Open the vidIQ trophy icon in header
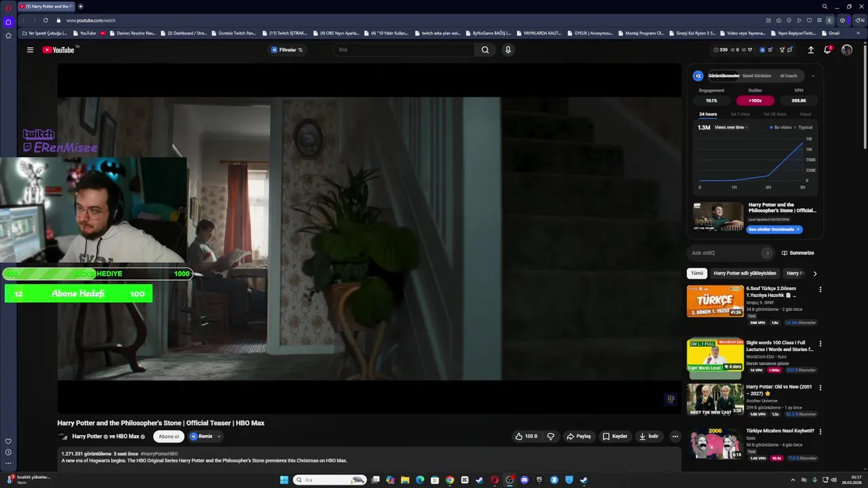 tap(782, 49)
